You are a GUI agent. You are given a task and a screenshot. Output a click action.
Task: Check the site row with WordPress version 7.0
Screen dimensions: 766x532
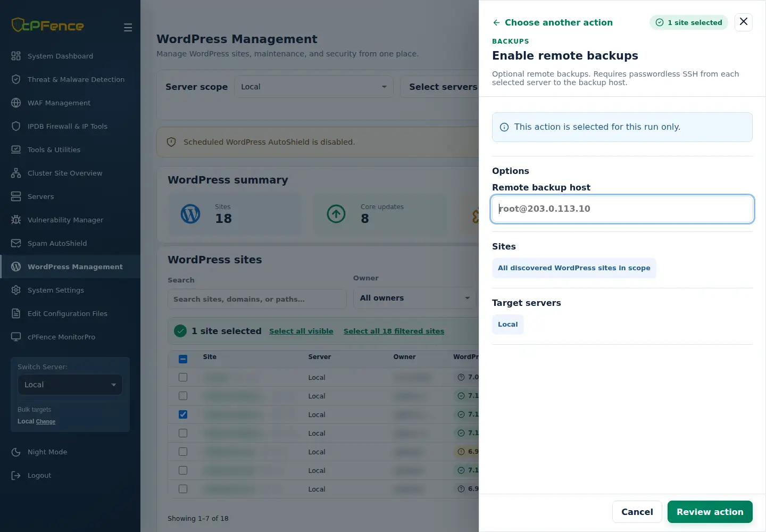pos(183,377)
